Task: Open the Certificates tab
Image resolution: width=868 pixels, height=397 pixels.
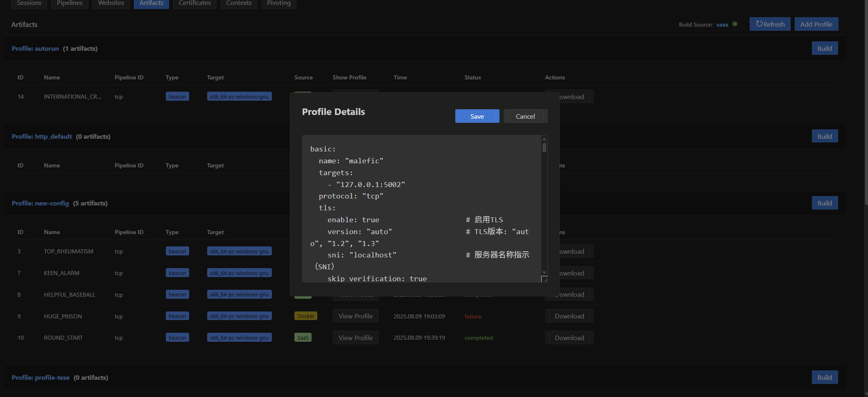Action: 195,3
